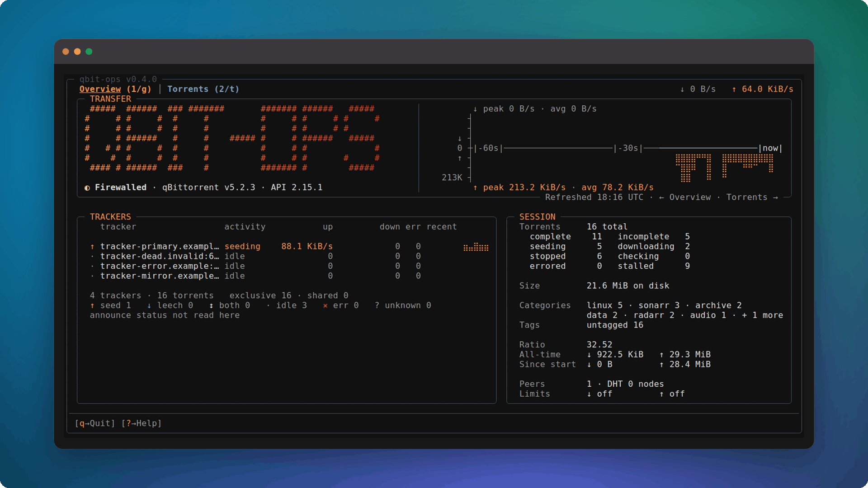Click the downloading 2 session stat

point(654,247)
